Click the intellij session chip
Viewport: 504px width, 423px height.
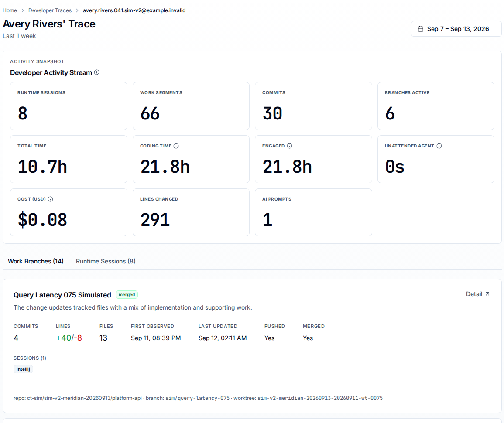pos(23,369)
